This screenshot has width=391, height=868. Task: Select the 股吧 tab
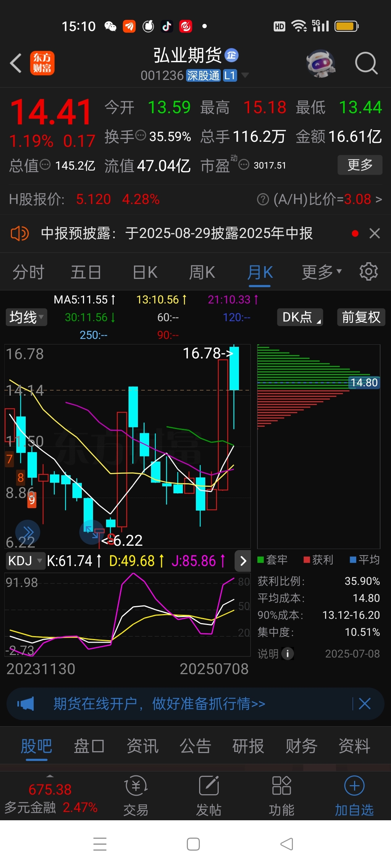tap(37, 746)
